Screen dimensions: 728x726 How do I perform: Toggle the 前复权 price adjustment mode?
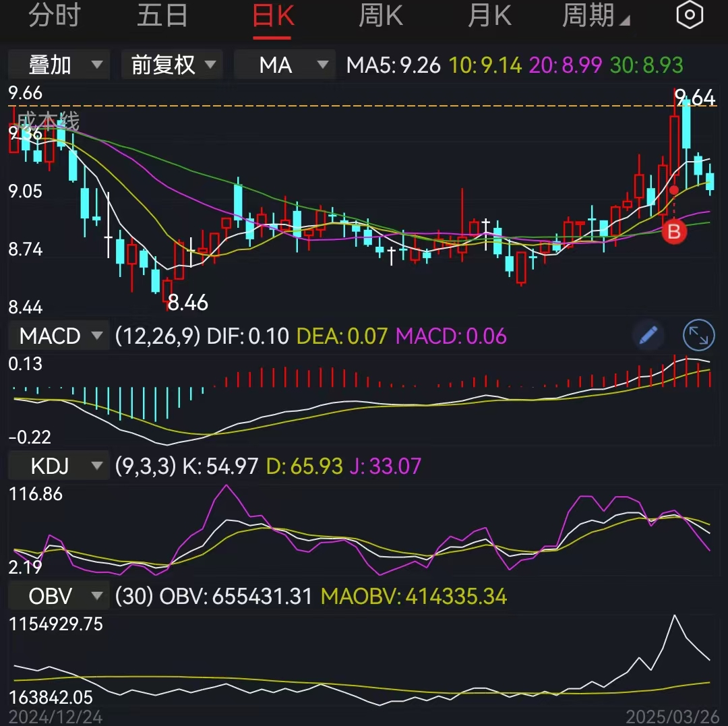pyautogui.click(x=164, y=65)
